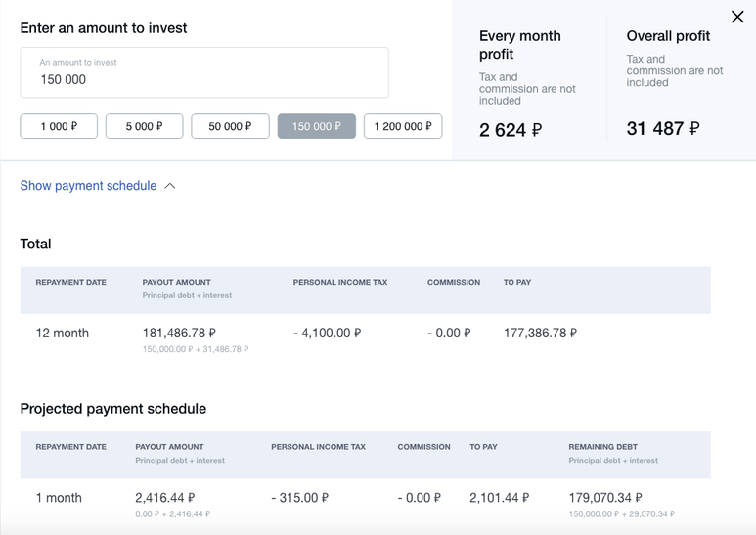Click the Projected payment schedule heading
The height and width of the screenshot is (535, 756).
coord(113,409)
